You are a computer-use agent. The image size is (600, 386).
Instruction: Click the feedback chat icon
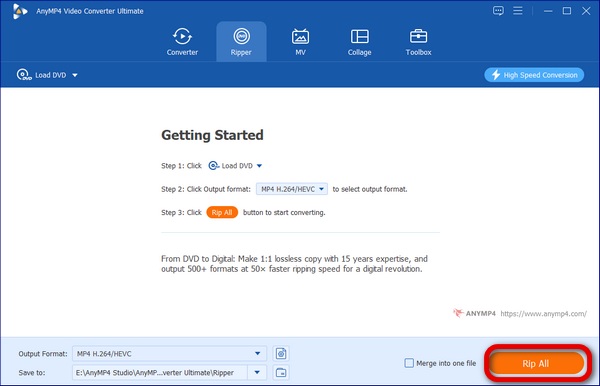click(498, 11)
